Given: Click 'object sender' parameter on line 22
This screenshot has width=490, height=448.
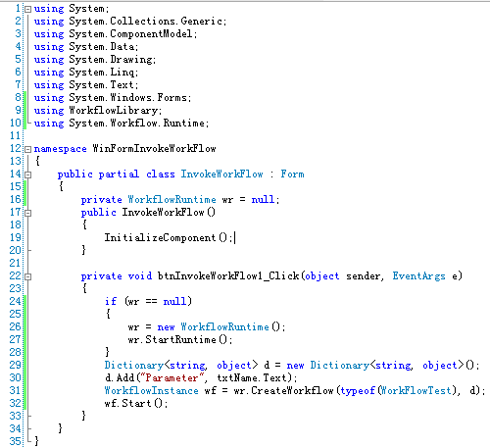Looking at the screenshot, I should tap(342, 276).
